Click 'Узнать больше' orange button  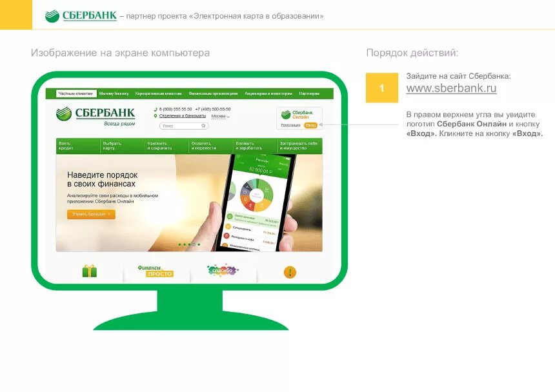(x=91, y=214)
